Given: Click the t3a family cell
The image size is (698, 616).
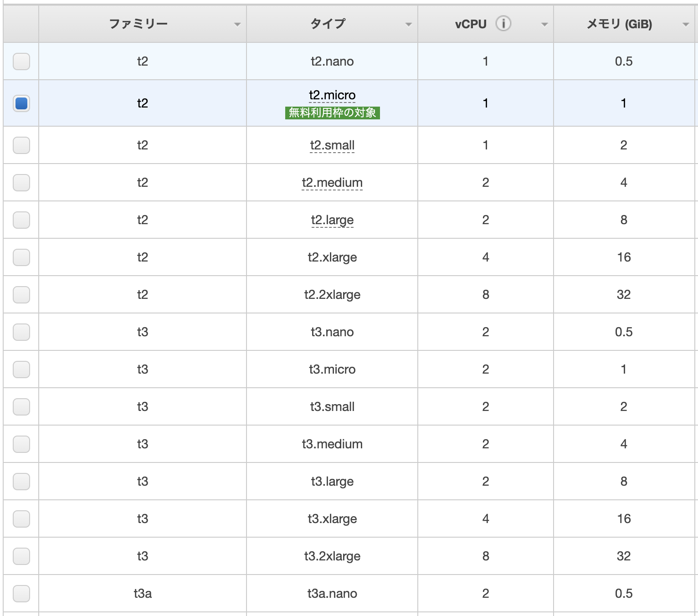Looking at the screenshot, I should 143,594.
